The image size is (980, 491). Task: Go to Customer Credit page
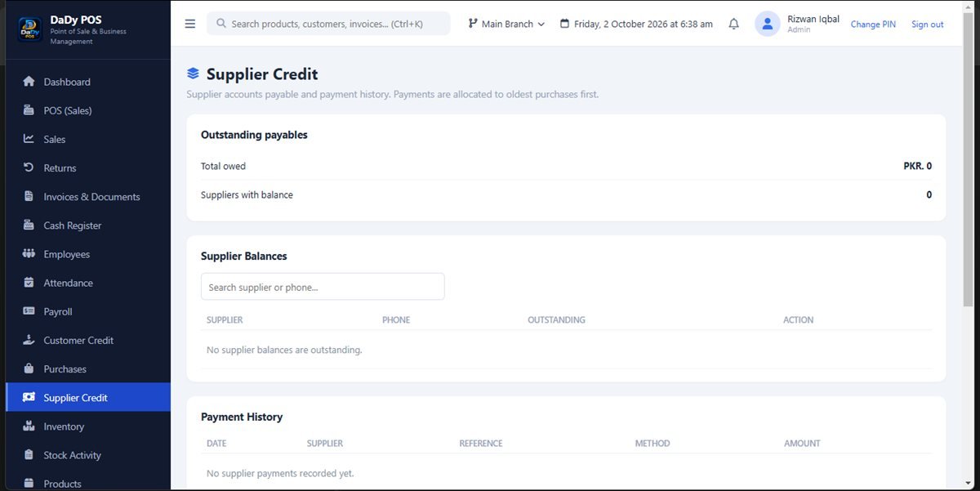88,340
